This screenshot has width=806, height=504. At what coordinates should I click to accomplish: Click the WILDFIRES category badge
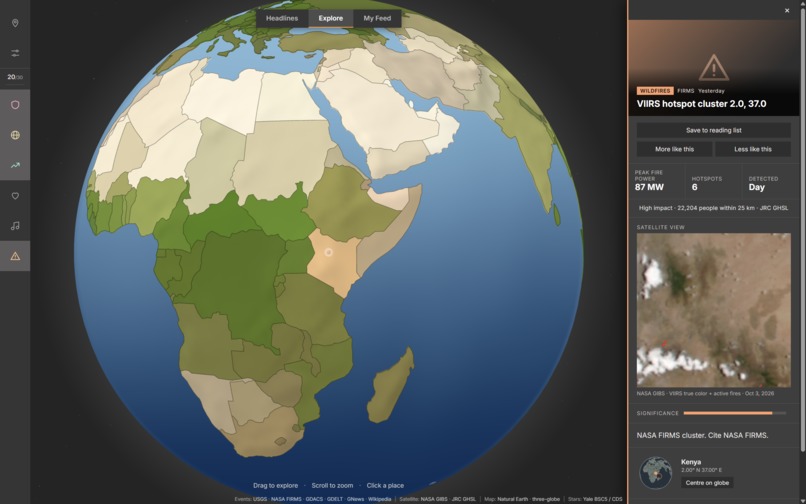(655, 91)
